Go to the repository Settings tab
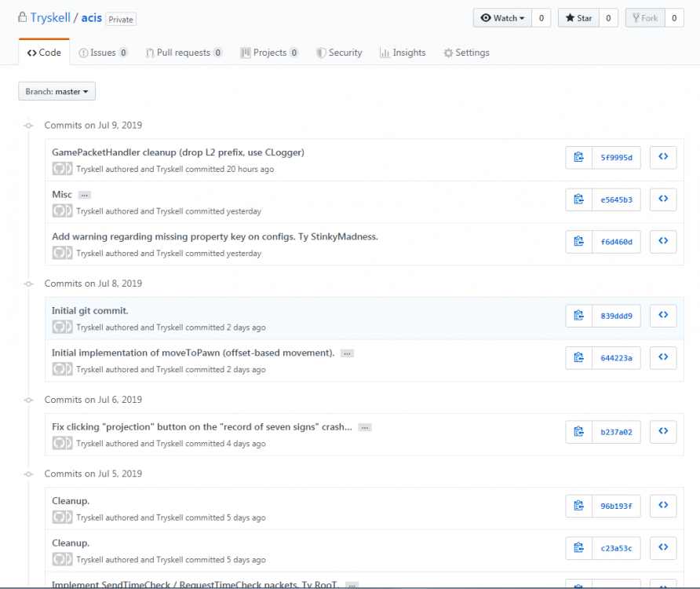Viewport: 700px width, 589px height. 466,53
